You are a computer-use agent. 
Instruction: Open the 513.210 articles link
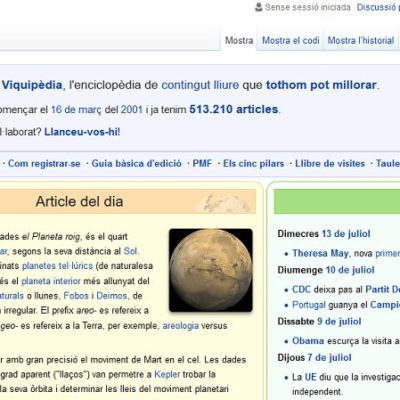(234, 109)
